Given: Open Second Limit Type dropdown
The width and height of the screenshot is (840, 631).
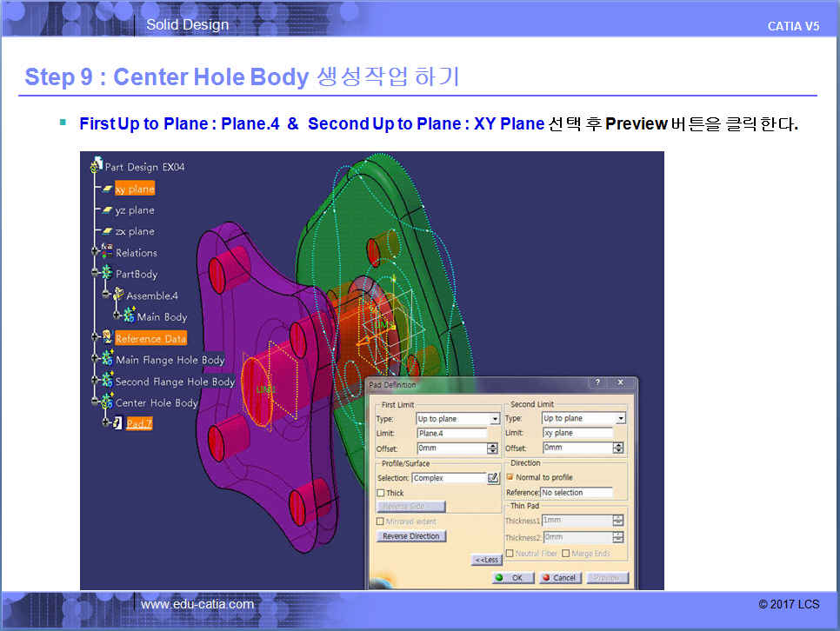Looking at the screenshot, I should tap(620, 419).
